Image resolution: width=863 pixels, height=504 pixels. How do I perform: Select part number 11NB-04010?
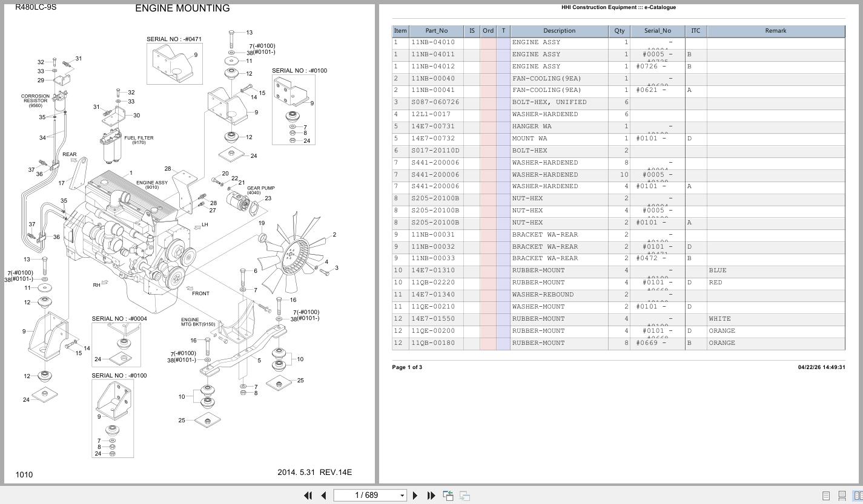pos(433,42)
